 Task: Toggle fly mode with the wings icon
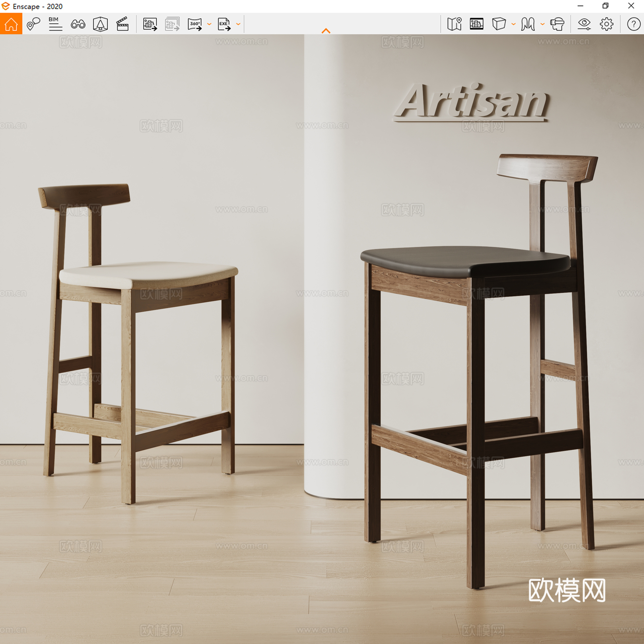click(529, 24)
